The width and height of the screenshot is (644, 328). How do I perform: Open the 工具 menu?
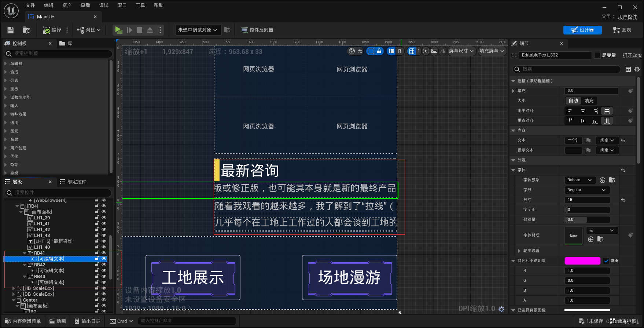click(140, 5)
